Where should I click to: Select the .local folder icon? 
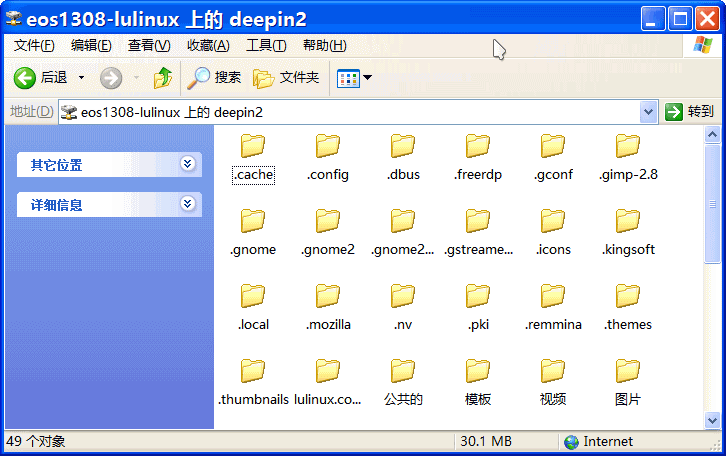tap(253, 296)
